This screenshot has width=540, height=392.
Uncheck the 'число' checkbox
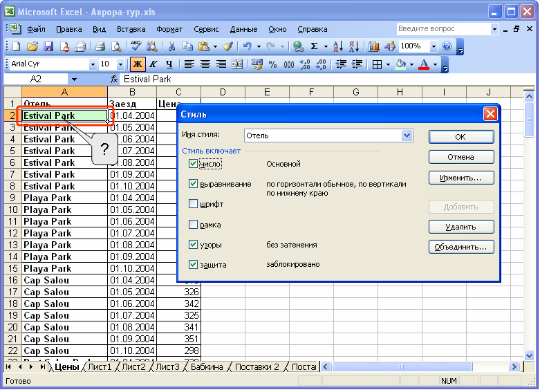[194, 164]
